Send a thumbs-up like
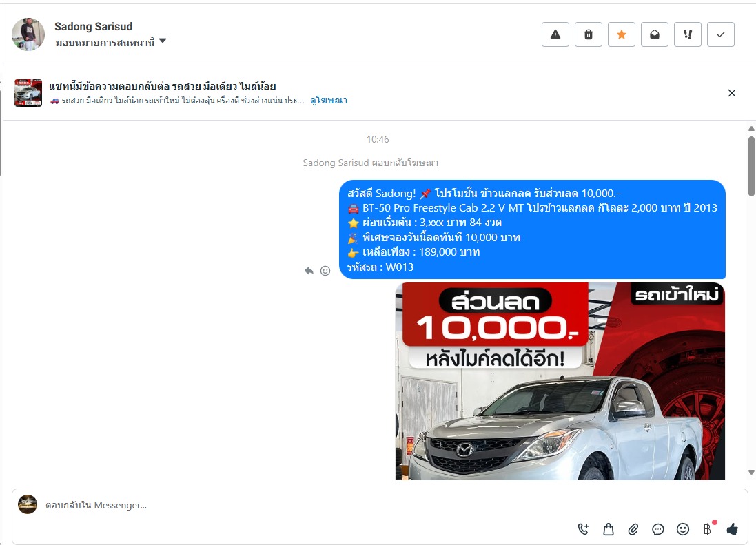 (733, 529)
